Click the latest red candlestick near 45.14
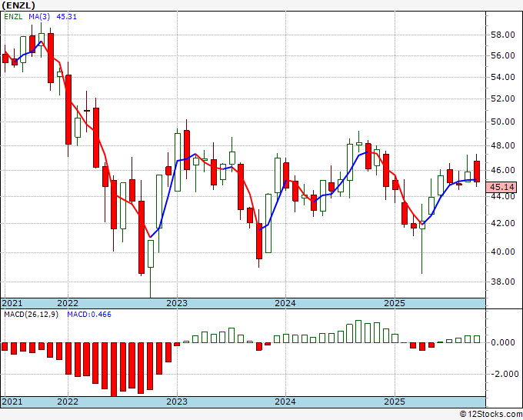This screenshot has width=523, height=420. (x=477, y=172)
